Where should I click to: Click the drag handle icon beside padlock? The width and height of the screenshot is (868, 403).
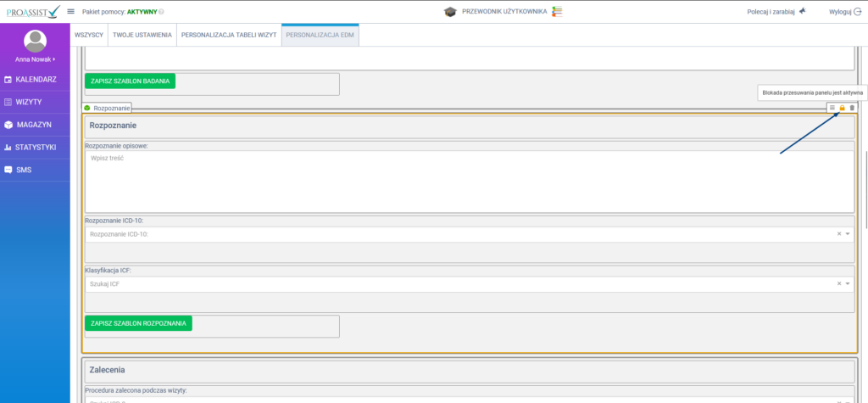coord(832,108)
